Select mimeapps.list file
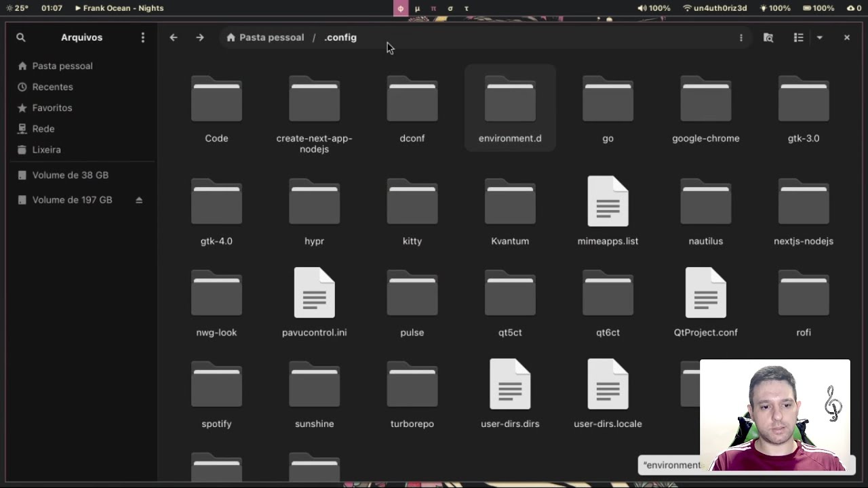This screenshot has width=868, height=488. (608, 211)
